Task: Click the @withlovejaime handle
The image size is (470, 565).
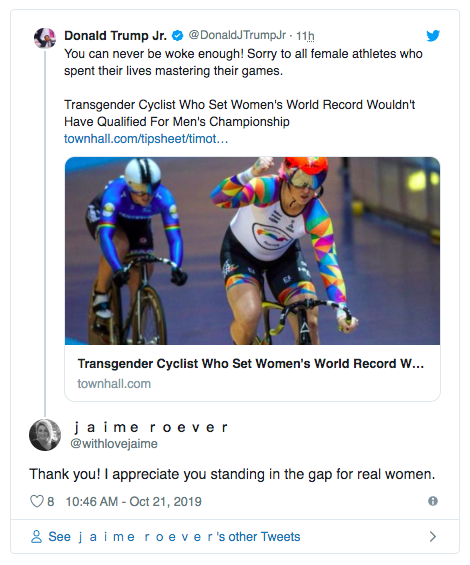Action: coord(114,444)
